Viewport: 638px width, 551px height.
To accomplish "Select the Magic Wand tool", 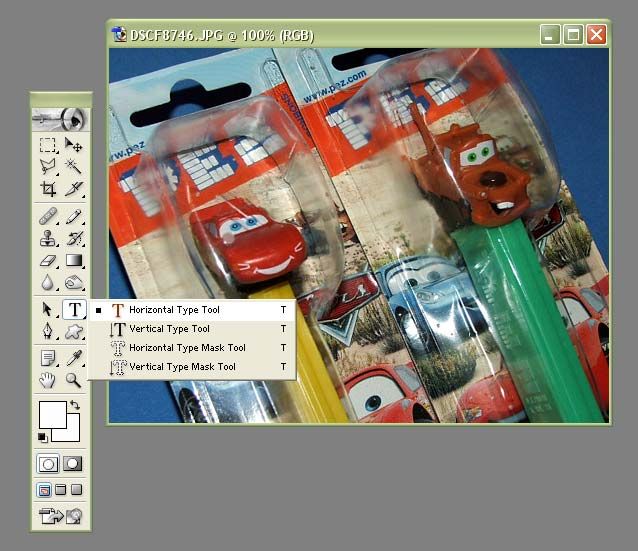I will click(x=73, y=167).
